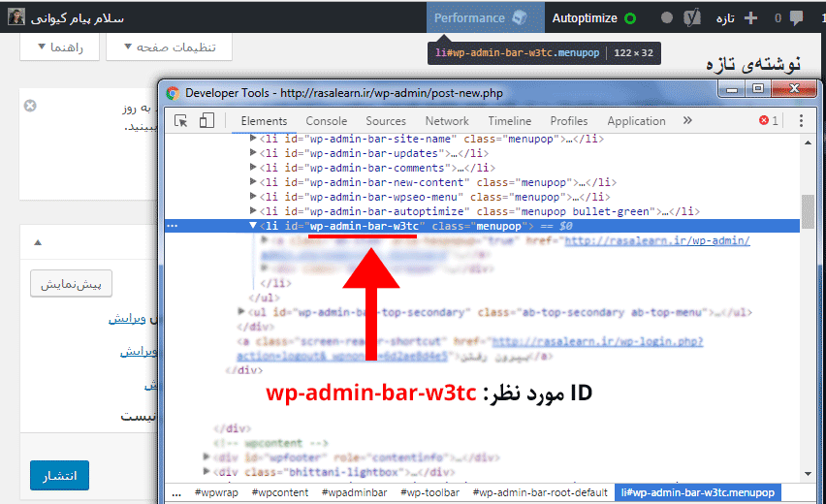
Task: Expand the wp-admin-bar-site-name node
Action: click(x=253, y=138)
